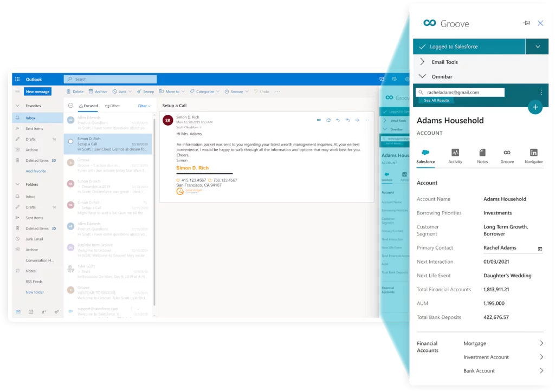The image size is (555, 392).
Task: Open Mail view at sidebar bottom
Action: tap(18, 312)
